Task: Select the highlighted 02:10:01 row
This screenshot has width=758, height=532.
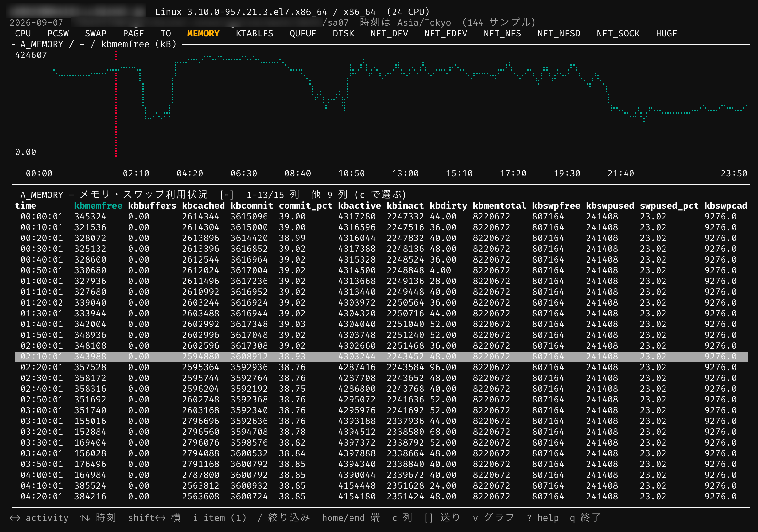Action: 381,357
